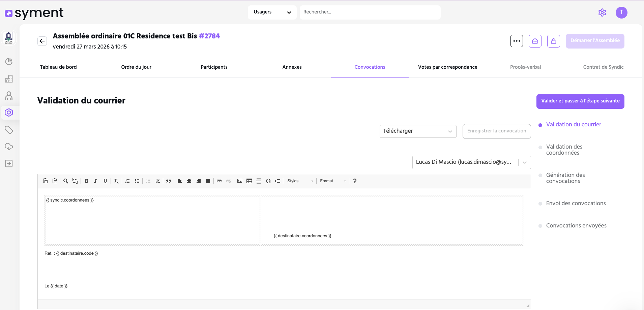This screenshot has height=310, width=644.
Task: Click Valider et passer à l'étape suivante
Action: 580,101
